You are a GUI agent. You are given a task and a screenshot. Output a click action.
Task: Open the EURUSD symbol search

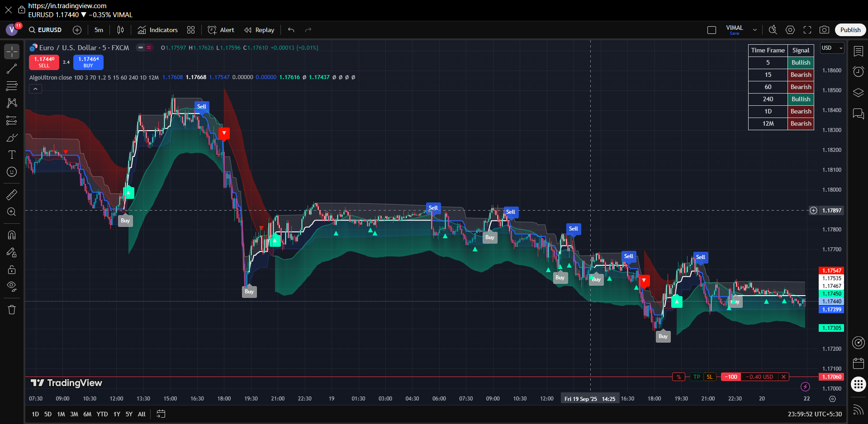click(x=45, y=30)
